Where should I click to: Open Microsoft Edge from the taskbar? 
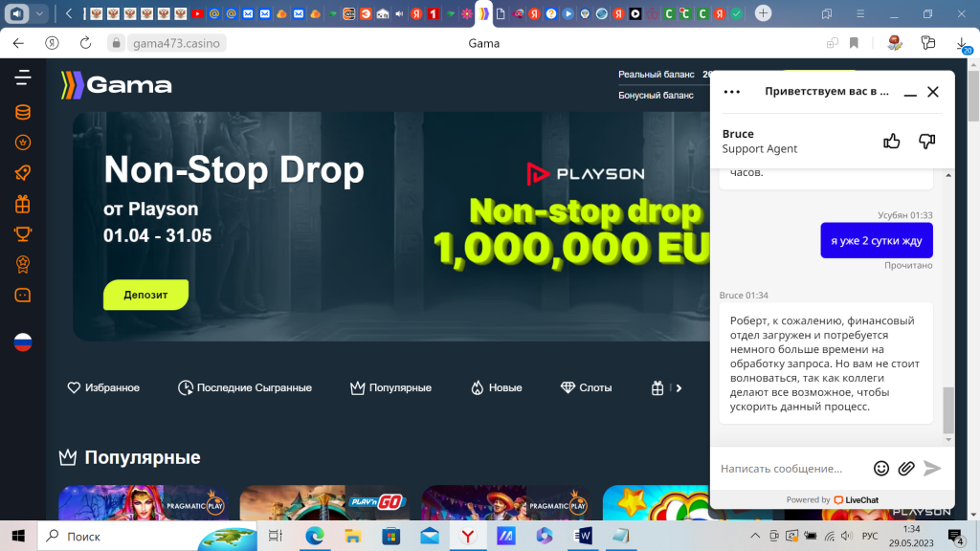pyautogui.click(x=314, y=536)
